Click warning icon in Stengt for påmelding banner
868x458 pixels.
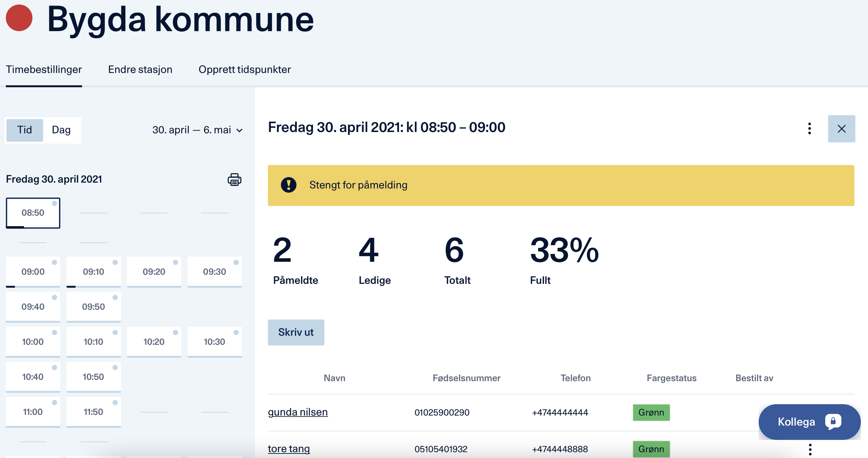pos(289,185)
